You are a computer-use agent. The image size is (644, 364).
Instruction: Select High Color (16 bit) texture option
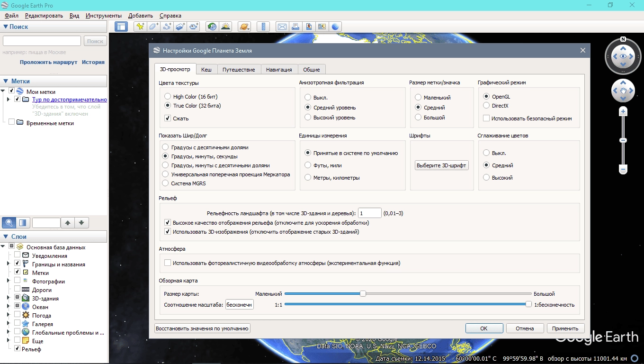point(167,96)
